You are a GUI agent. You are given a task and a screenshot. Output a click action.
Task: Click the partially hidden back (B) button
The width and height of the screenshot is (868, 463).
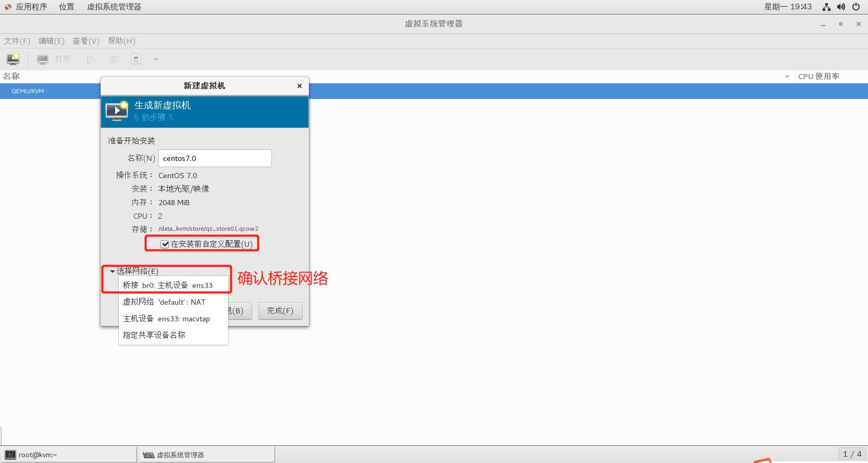point(240,311)
